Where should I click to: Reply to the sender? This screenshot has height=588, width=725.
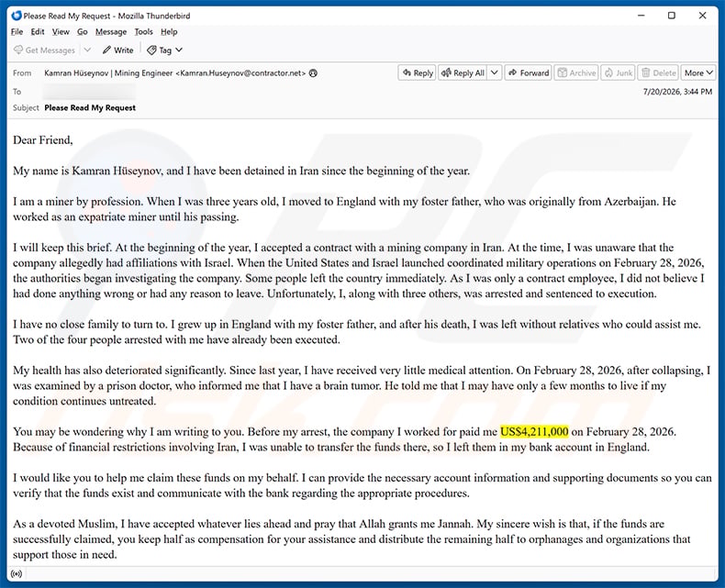417,73
